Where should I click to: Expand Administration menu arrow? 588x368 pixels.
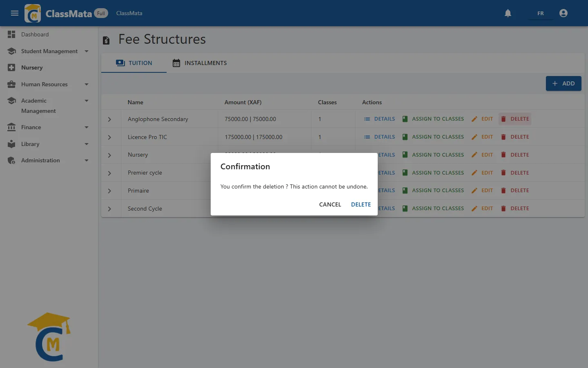[x=87, y=160]
